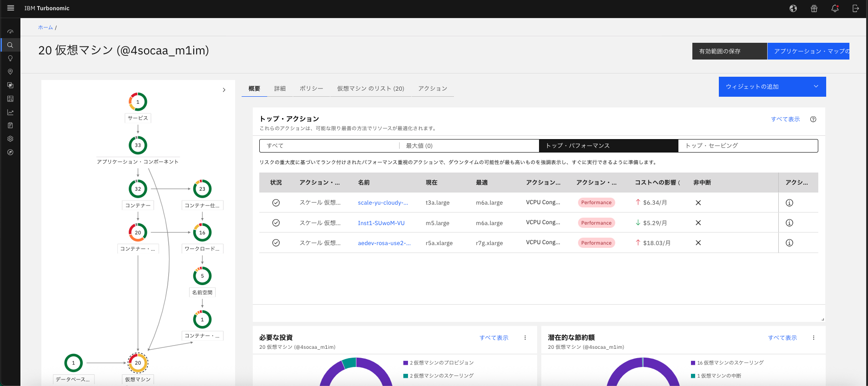Open the Settings gear in sidebar
This screenshot has width=868, height=386.
(x=10, y=139)
